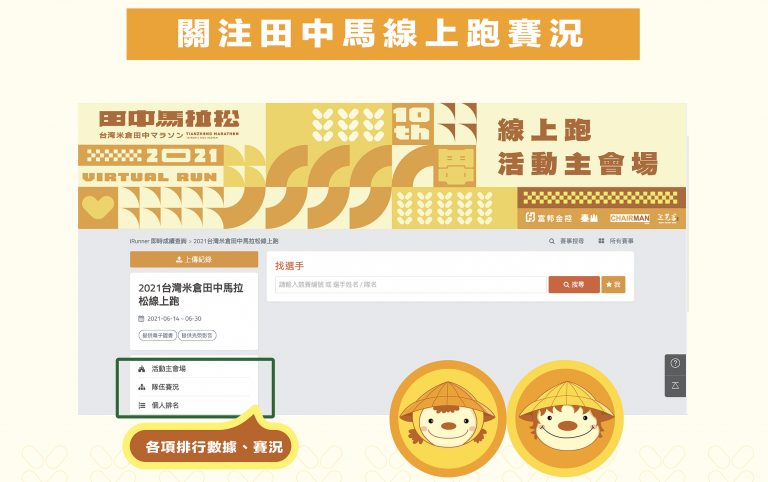Click the 提供電子證書 tag
Image resolution: width=768 pixels, height=482 pixels.
click(x=158, y=336)
